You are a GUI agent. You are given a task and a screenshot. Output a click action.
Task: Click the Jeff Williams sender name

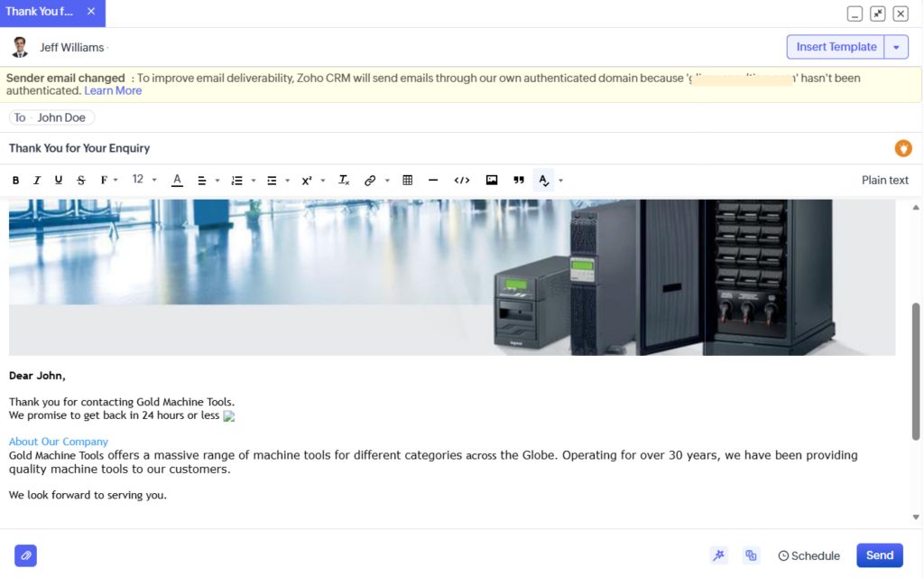pos(72,48)
